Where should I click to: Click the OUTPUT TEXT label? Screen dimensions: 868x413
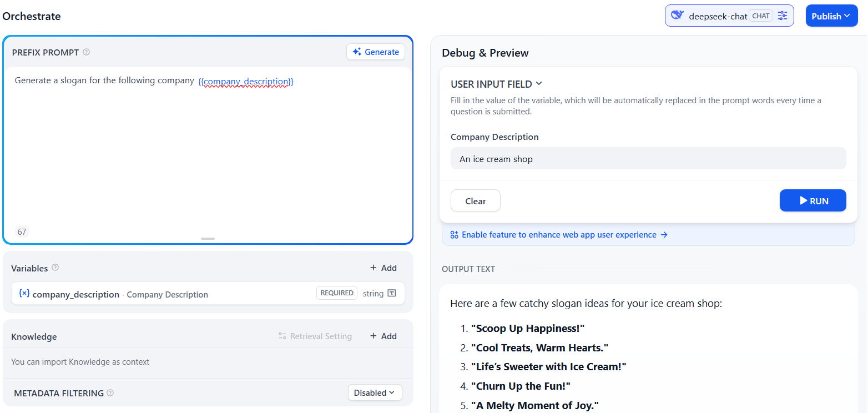tap(468, 269)
